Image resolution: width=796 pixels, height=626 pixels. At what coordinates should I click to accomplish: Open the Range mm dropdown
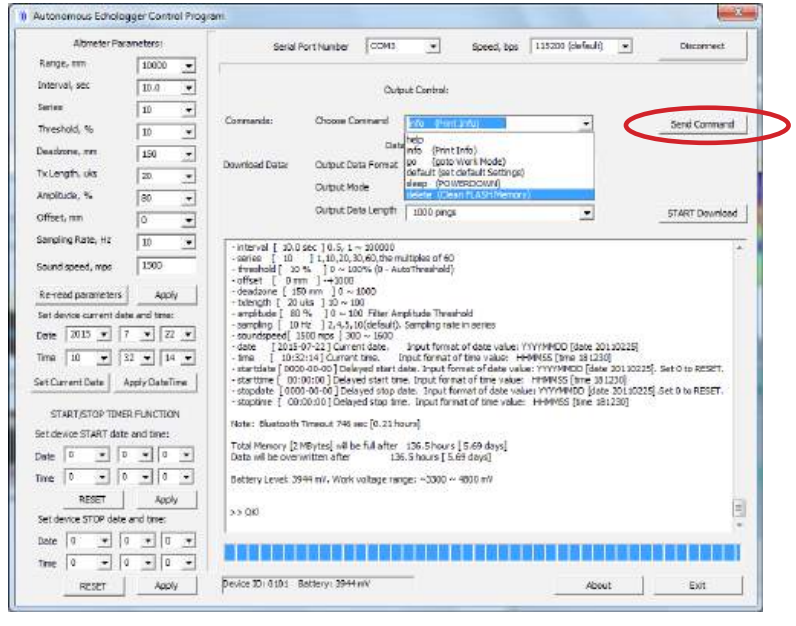188,66
